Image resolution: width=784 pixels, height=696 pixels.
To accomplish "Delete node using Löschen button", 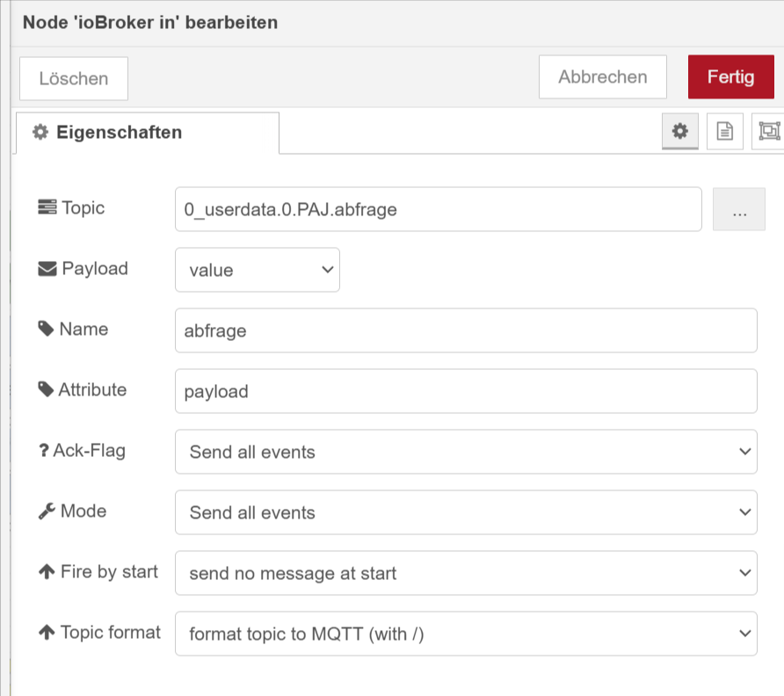I will (x=74, y=78).
